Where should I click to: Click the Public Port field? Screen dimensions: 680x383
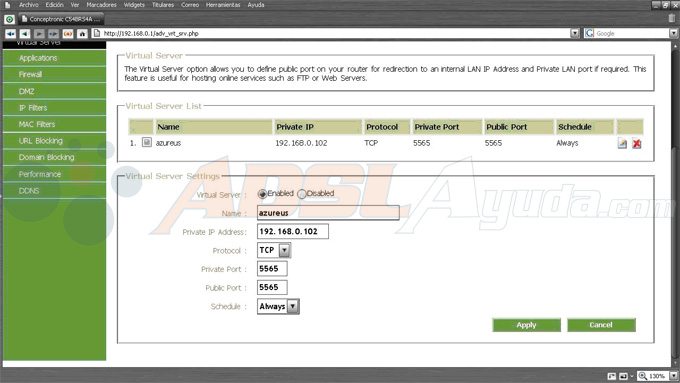pyautogui.click(x=272, y=288)
